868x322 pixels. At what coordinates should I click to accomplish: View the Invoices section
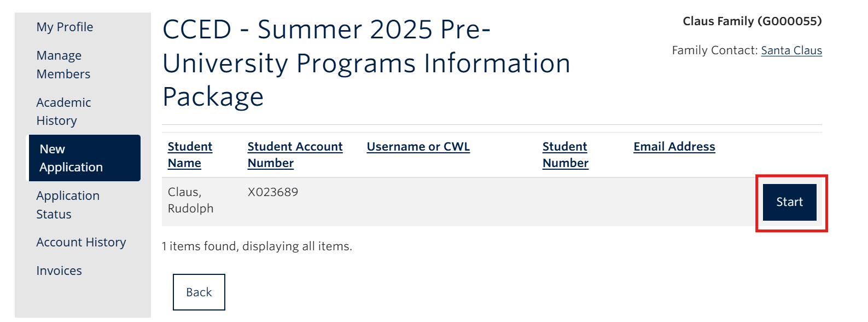pyautogui.click(x=59, y=270)
